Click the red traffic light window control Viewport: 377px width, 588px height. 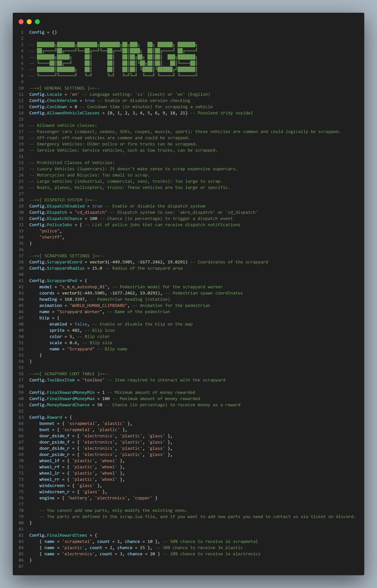[21, 22]
